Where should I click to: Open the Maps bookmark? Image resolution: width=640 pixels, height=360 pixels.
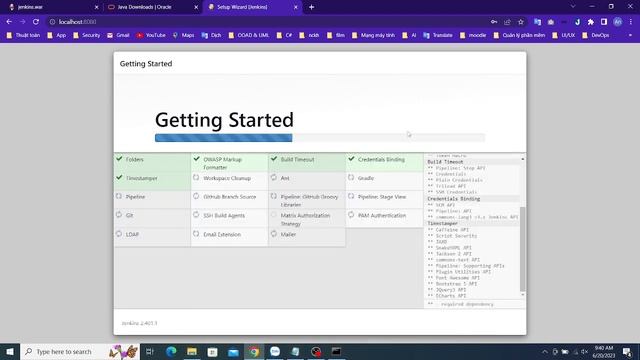point(183,36)
